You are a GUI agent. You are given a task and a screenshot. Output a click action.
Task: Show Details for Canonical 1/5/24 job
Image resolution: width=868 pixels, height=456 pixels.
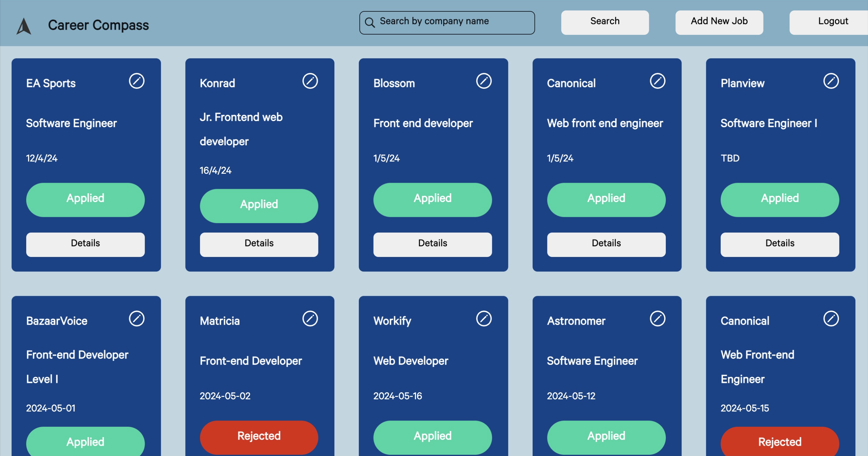(606, 245)
